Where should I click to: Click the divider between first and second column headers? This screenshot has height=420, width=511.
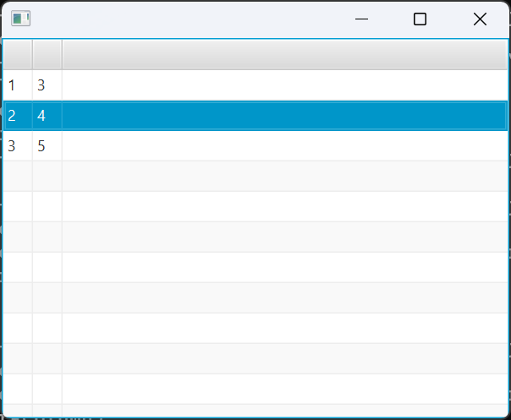[x=32, y=55]
